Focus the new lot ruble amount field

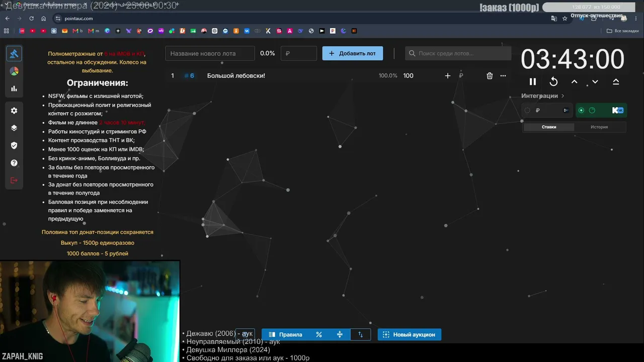coord(299,53)
